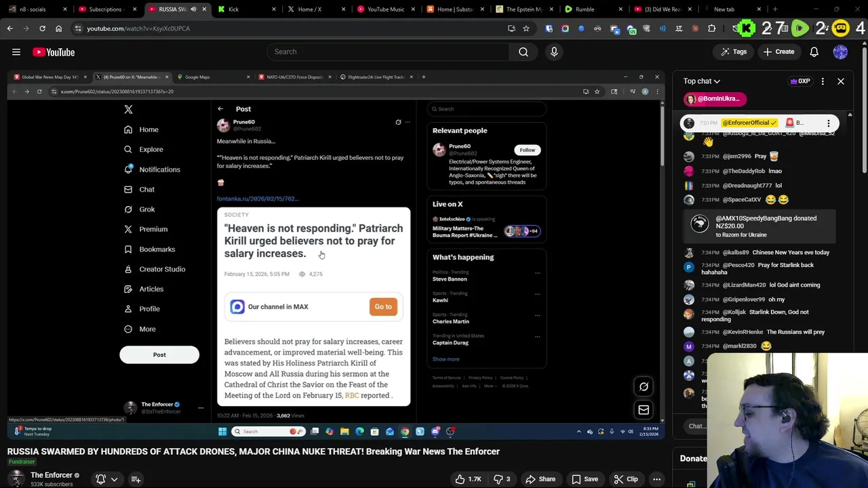
Task: Open browser extensions puzzle icon
Action: point(711,28)
